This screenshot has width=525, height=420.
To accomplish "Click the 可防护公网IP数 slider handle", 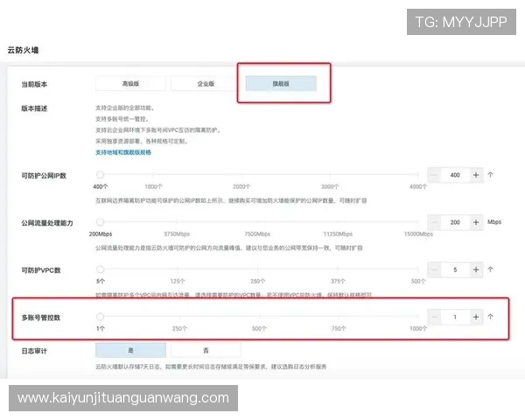I will pyautogui.click(x=100, y=174).
